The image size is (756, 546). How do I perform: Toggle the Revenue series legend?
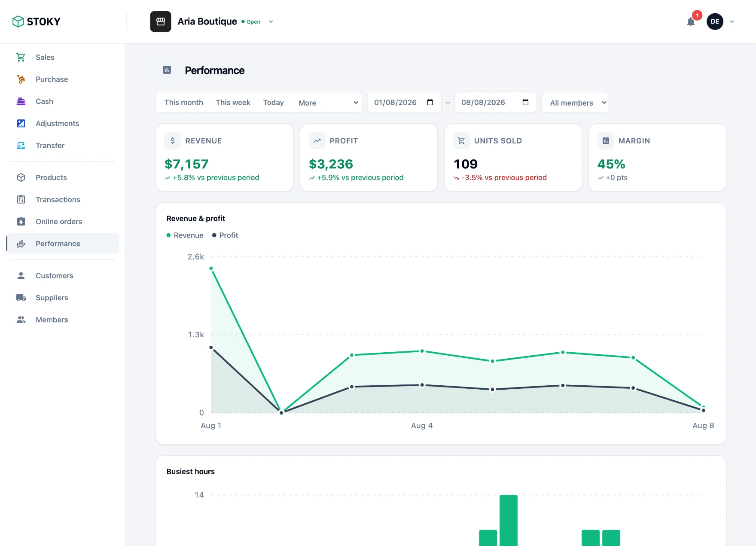(185, 235)
